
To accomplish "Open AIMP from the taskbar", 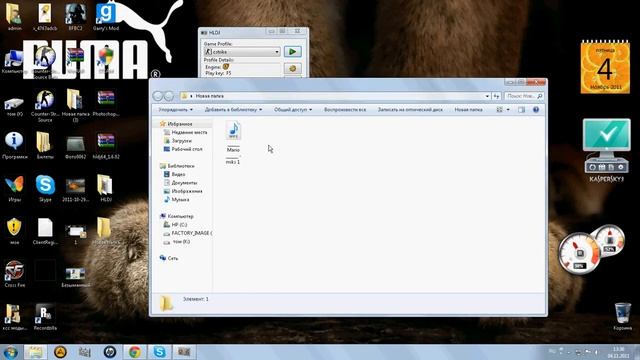I will point(60,352).
